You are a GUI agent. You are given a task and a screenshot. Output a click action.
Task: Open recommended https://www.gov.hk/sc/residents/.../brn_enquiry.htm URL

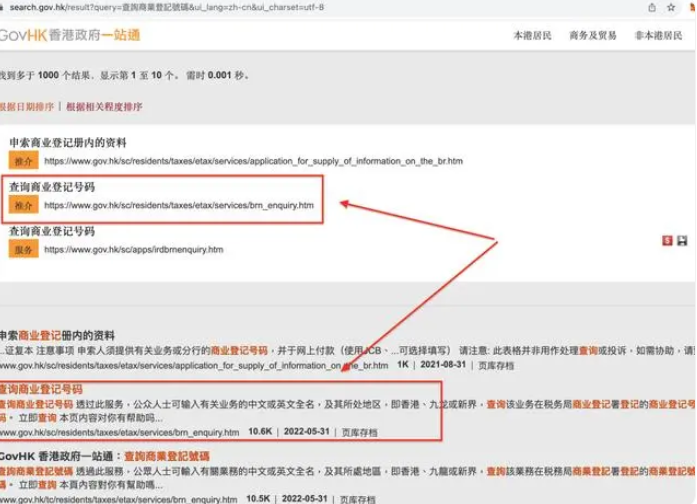(179, 205)
